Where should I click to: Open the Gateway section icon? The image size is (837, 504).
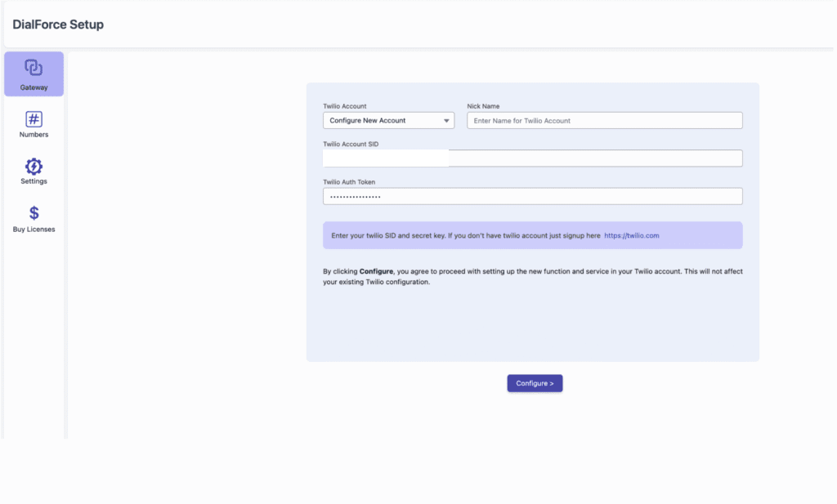34,68
